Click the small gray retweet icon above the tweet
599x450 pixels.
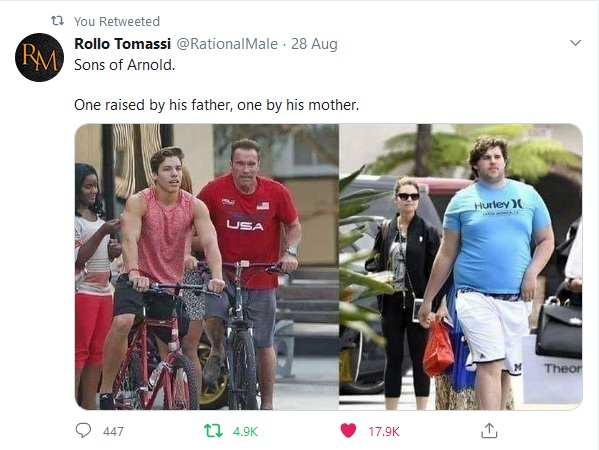(57, 21)
